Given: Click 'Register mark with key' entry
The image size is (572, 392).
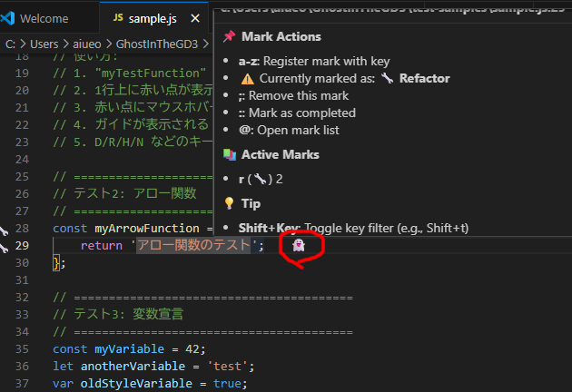Looking at the screenshot, I should click(314, 62).
